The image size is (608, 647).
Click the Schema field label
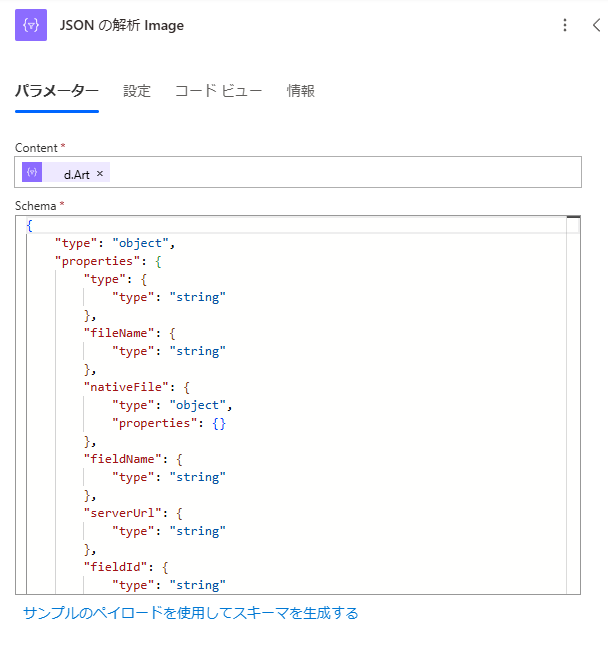[x=35, y=205]
